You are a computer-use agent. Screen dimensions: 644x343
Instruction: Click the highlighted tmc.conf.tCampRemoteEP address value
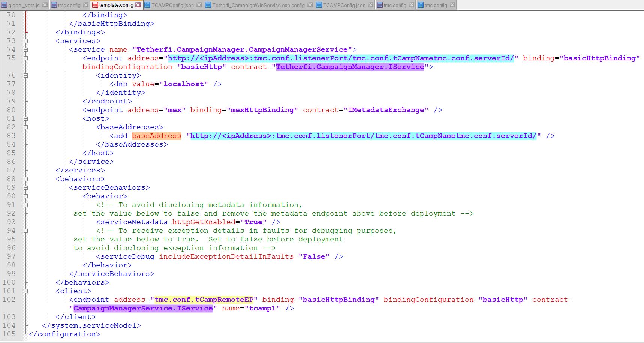[x=204, y=300]
